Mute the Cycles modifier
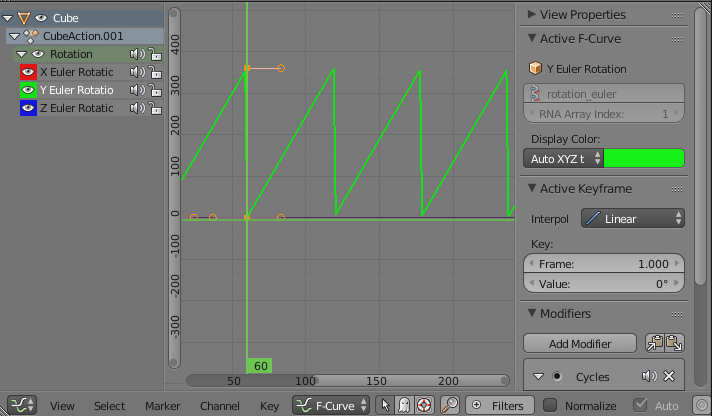The image size is (712, 416). [650, 377]
